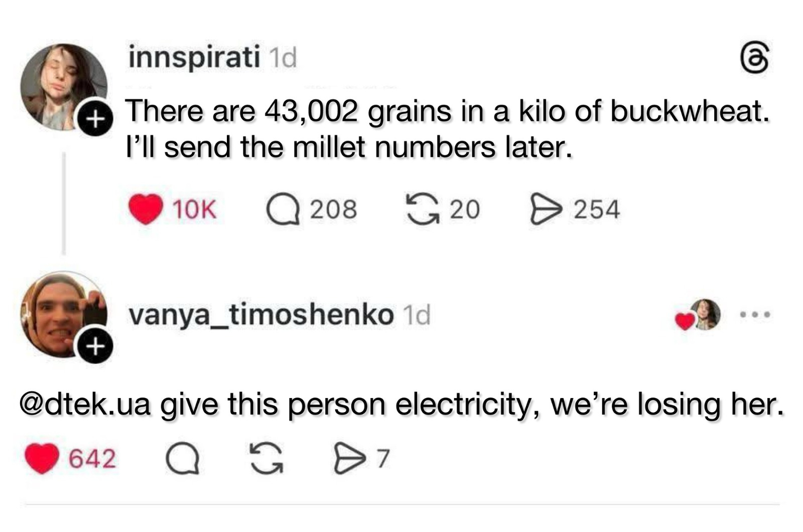Image resolution: width=803 pixels, height=532 pixels.
Task: Like the innspirati buckwheat post
Action: [x=146, y=209]
